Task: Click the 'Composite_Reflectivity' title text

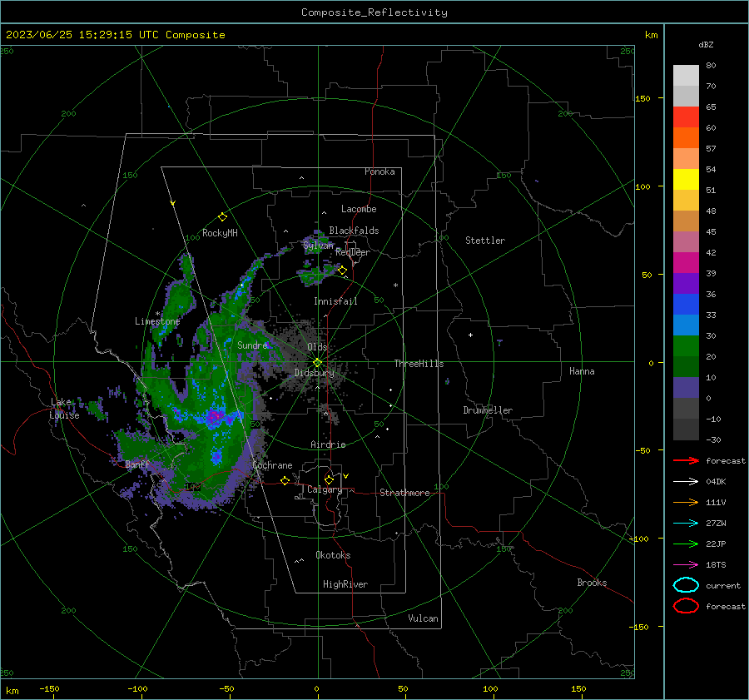Action: pos(374,12)
